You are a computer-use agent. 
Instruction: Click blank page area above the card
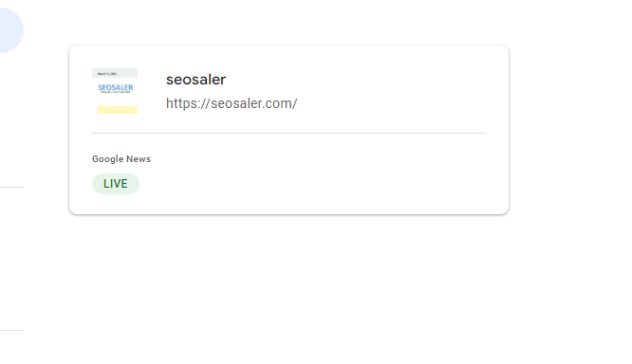(x=288, y=22)
